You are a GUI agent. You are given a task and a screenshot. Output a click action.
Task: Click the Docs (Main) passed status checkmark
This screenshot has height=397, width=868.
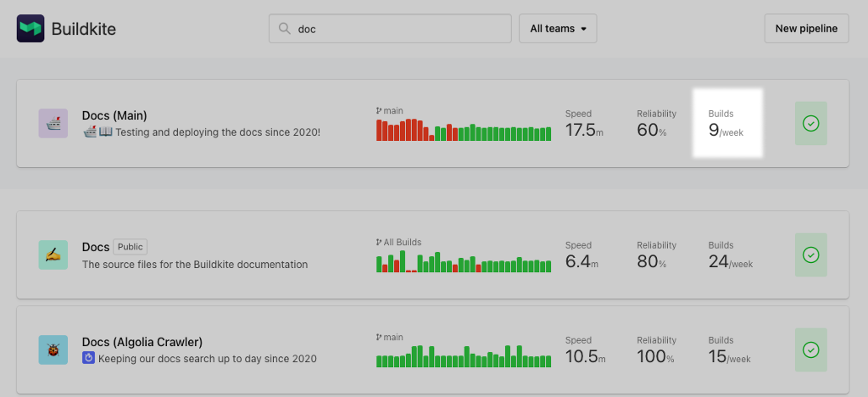(x=811, y=123)
